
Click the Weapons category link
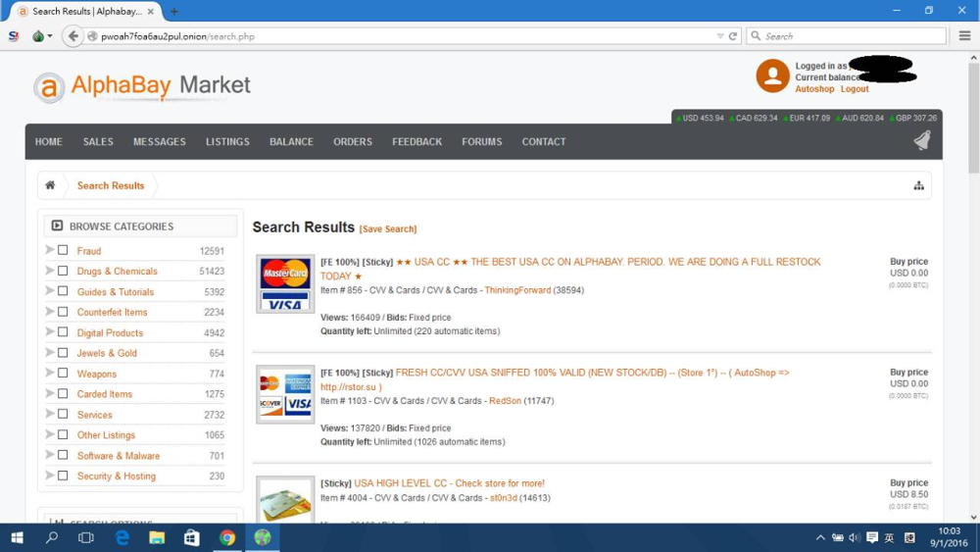(97, 374)
